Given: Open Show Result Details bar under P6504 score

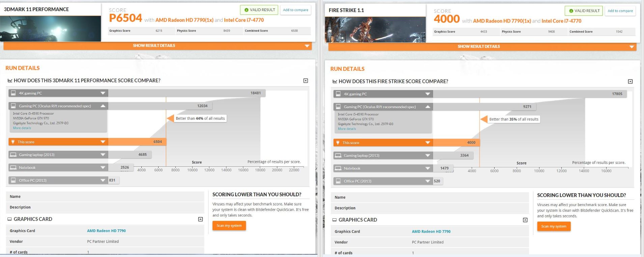Looking at the screenshot, I should pos(154,46).
